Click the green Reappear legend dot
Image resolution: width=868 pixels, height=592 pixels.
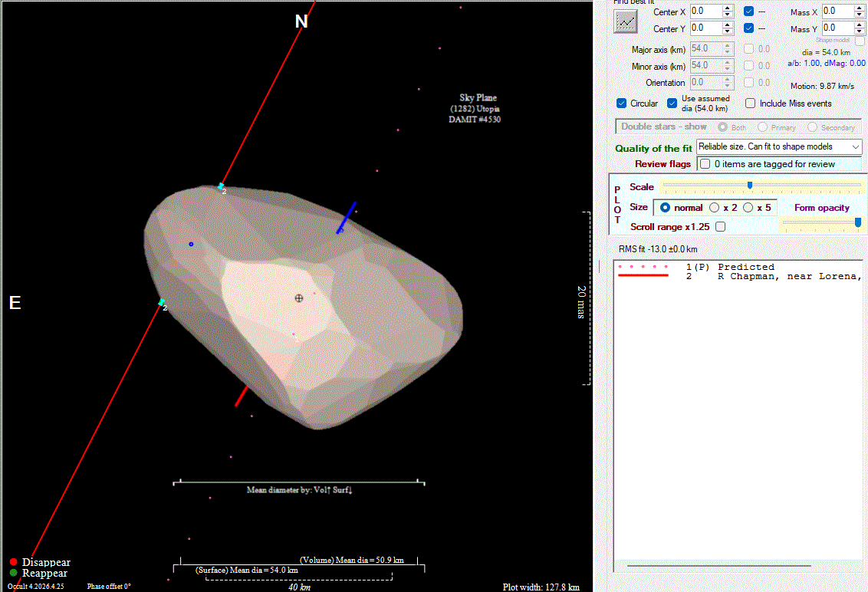(x=13, y=573)
